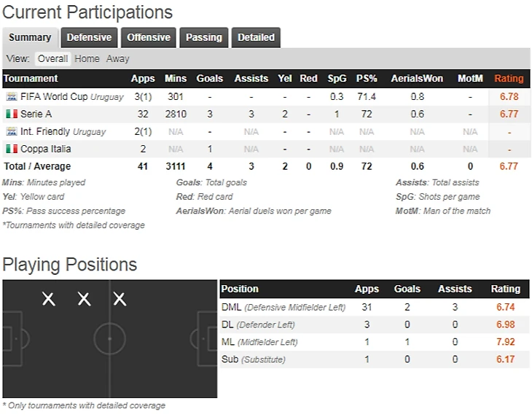Select the Overall view option
The image size is (532, 420).
tap(52, 58)
